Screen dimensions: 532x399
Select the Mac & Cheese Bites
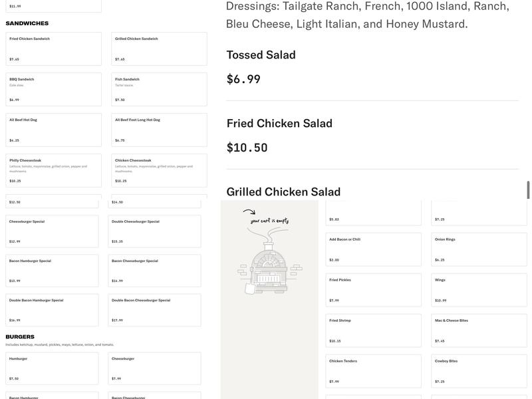479,331
